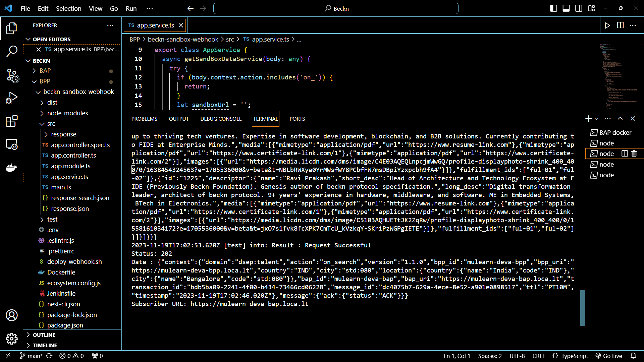Open the Run and Debug view

tap(12, 98)
